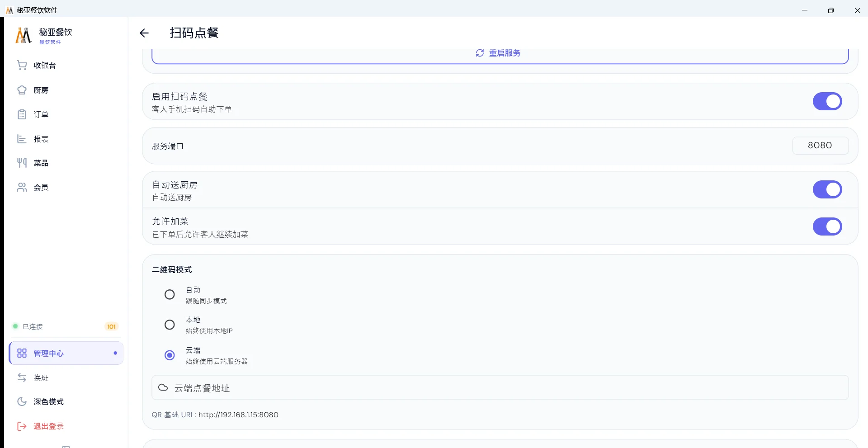Turn off the 启用扫码点餐 switch
The height and width of the screenshot is (448, 868).
pos(827,101)
